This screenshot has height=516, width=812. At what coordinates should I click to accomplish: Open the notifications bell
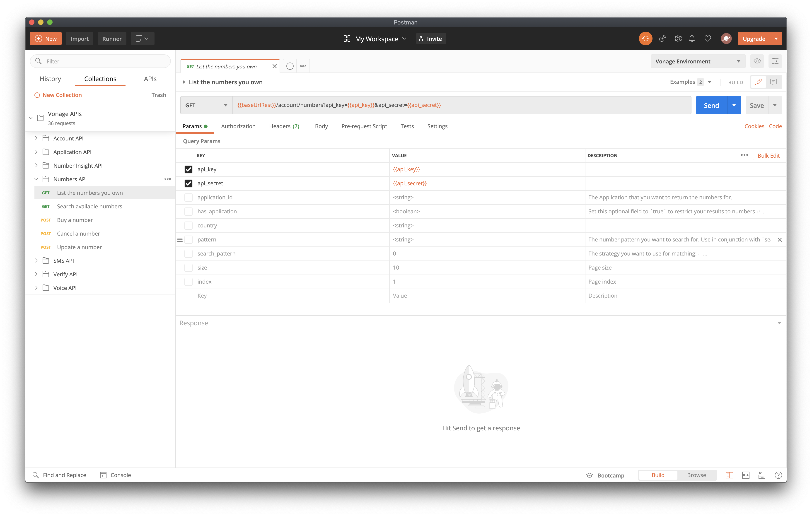692,39
